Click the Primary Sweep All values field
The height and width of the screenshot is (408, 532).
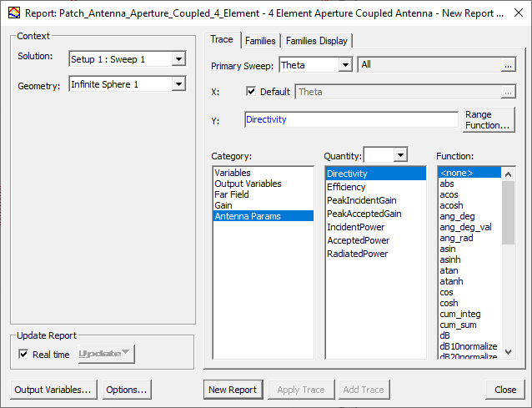point(430,64)
